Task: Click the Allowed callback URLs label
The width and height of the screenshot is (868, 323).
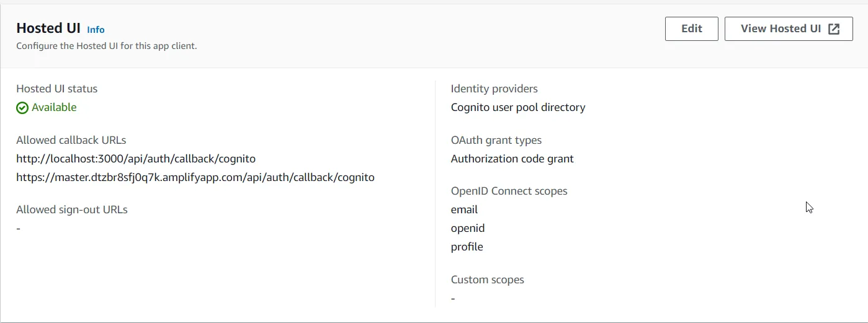Action: 71,140
